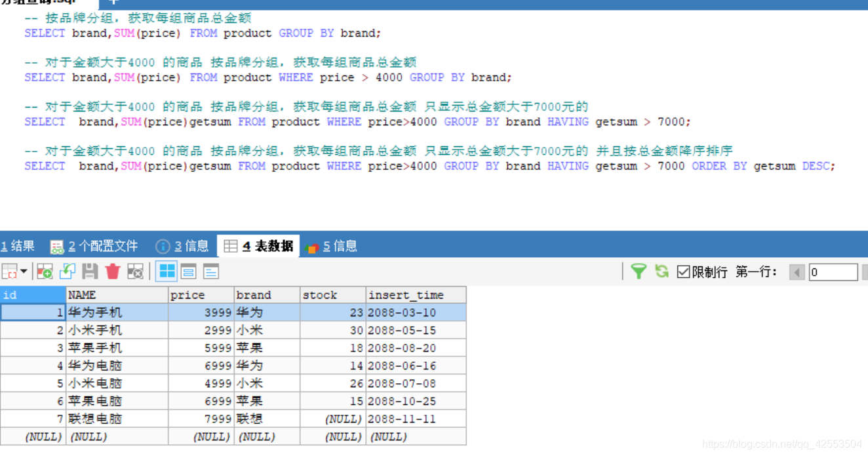Screen dimensions: 868x456
Task: Click the stock cell 23
Action: 333,313
